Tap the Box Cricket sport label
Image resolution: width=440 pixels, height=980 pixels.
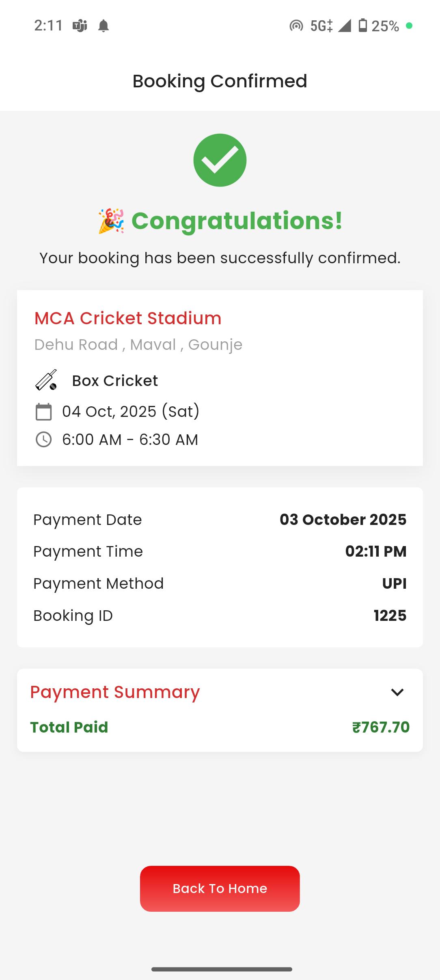click(115, 381)
